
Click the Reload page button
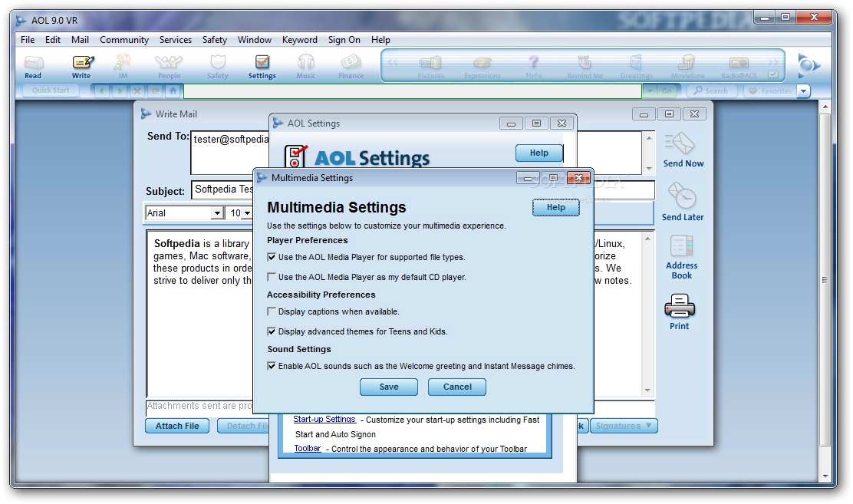155,91
